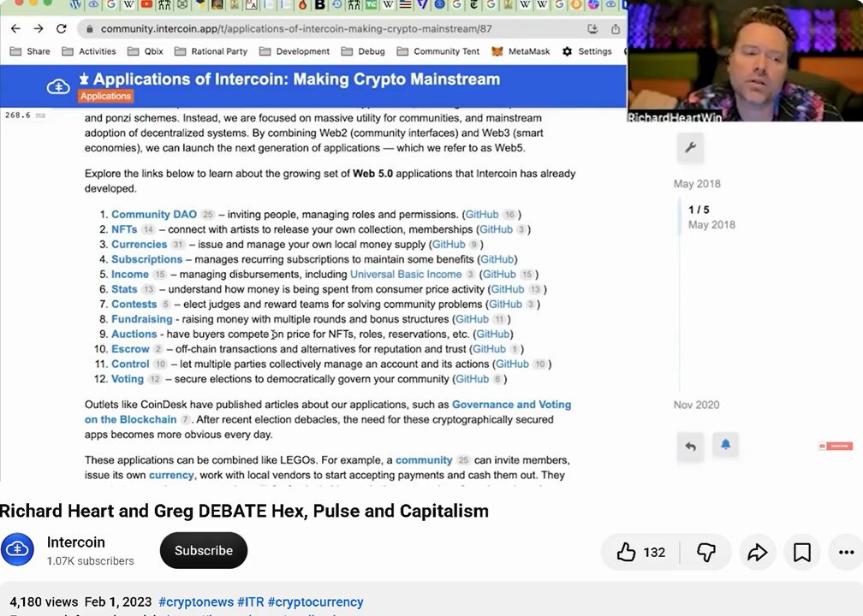
Task: Open the wrench admin tool icon
Action: [x=690, y=147]
